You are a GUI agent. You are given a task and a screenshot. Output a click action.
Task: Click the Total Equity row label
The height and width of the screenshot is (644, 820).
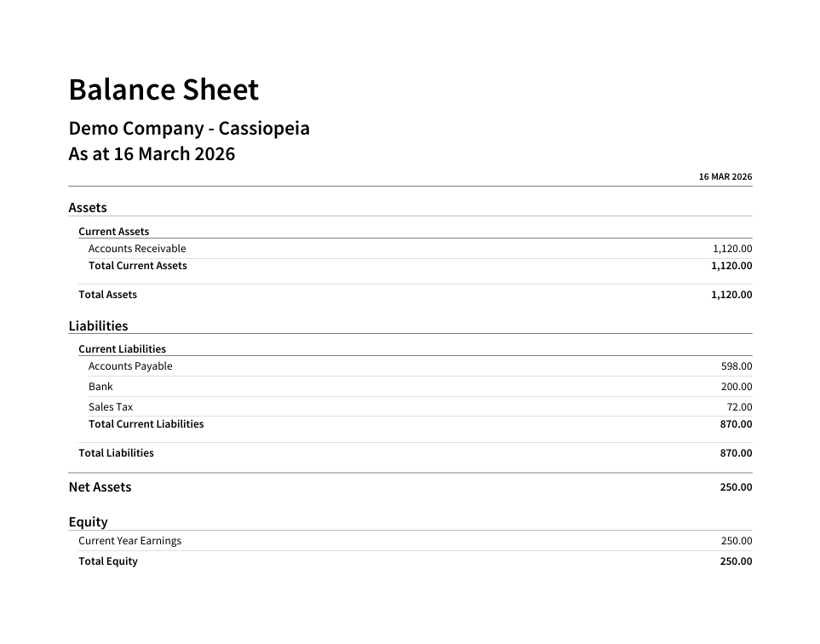[108, 561]
